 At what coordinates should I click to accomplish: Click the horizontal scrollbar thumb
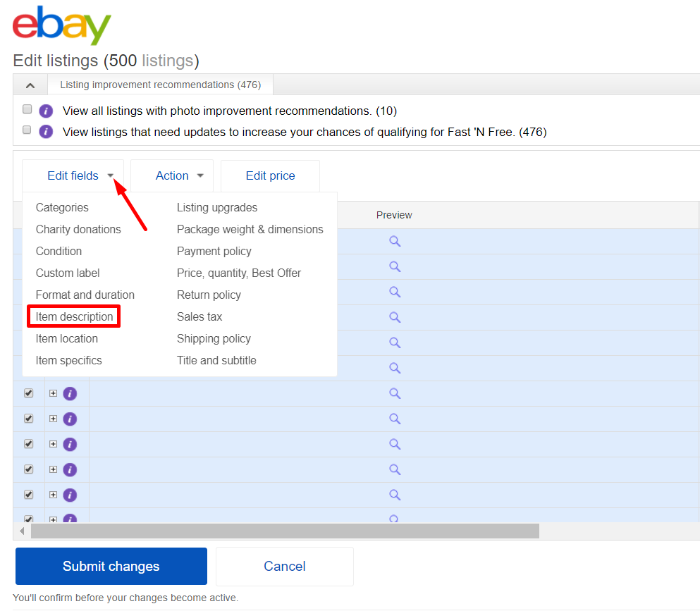[x=285, y=531]
